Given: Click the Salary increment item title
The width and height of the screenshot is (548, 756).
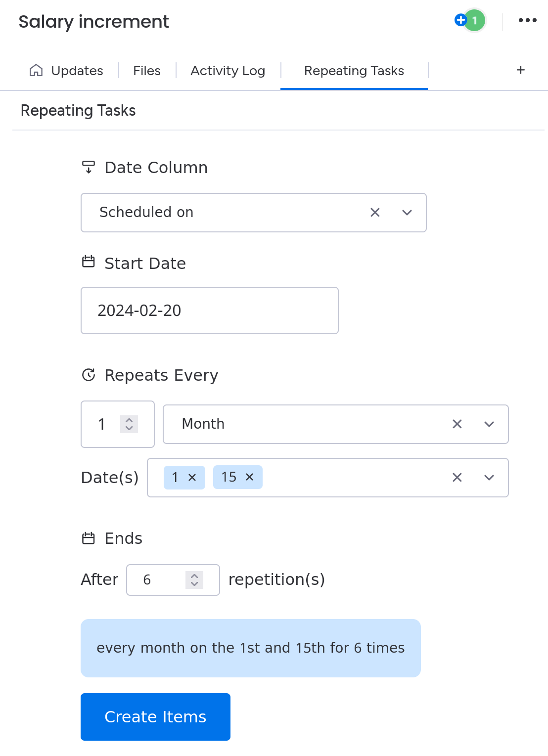Looking at the screenshot, I should (x=94, y=22).
